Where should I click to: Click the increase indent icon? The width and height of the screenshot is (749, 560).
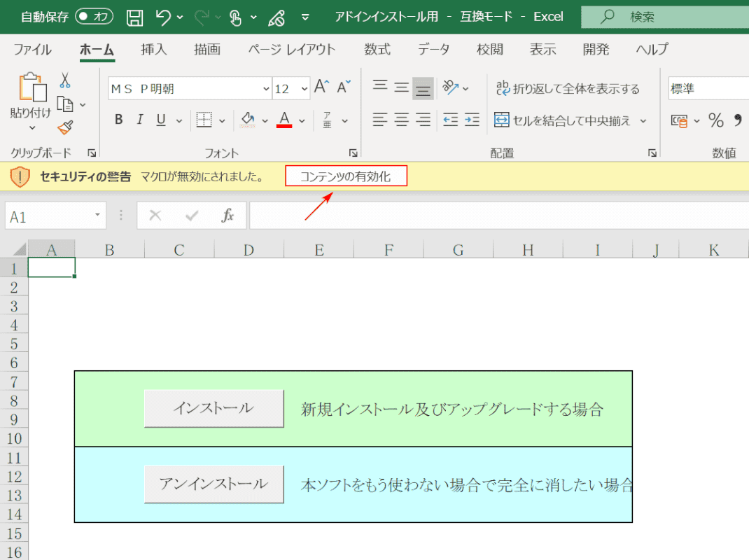(472, 120)
